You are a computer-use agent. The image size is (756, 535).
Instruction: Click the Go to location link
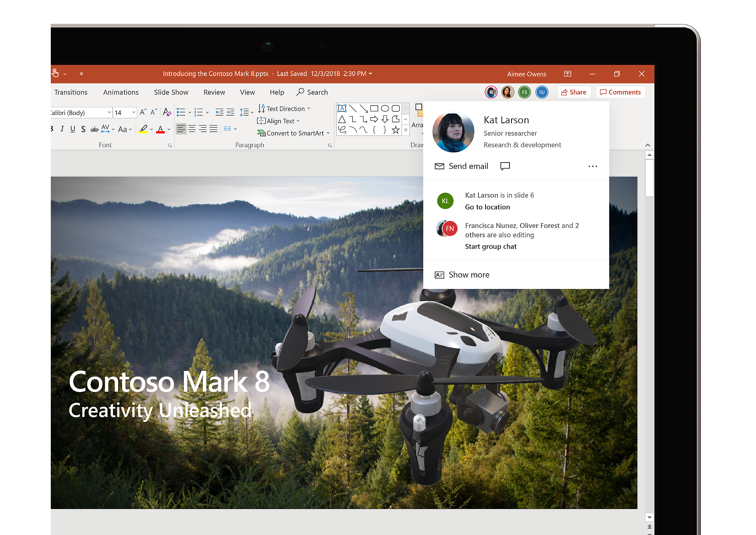click(487, 207)
